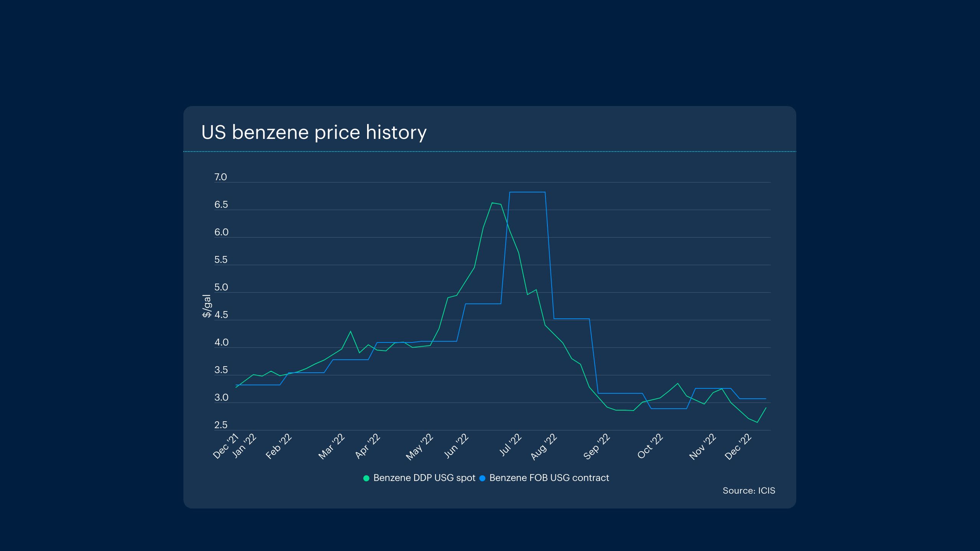Click the 7.0 y-axis value label

pos(220,177)
